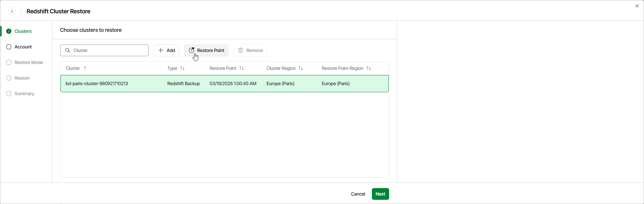Open the Summary step
Screen dimensions: 644x204
click(24, 94)
